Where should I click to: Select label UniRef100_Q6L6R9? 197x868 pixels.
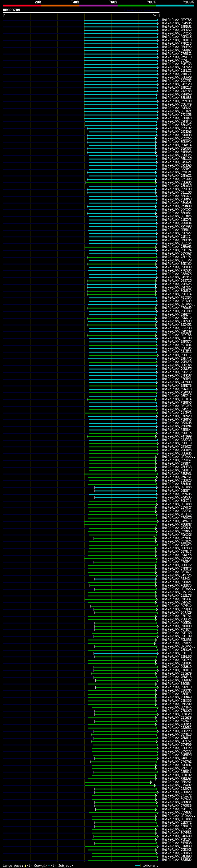click(x=176, y=78)
